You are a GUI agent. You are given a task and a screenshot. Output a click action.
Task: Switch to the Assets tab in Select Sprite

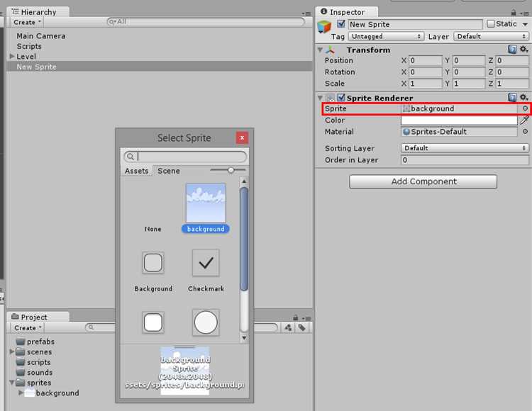[x=136, y=171]
